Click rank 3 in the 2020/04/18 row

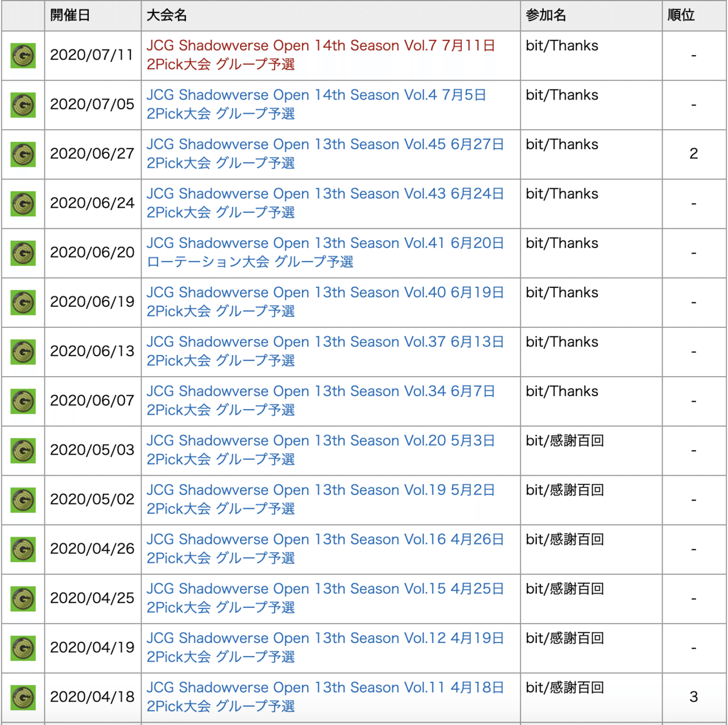pyautogui.click(x=694, y=697)
